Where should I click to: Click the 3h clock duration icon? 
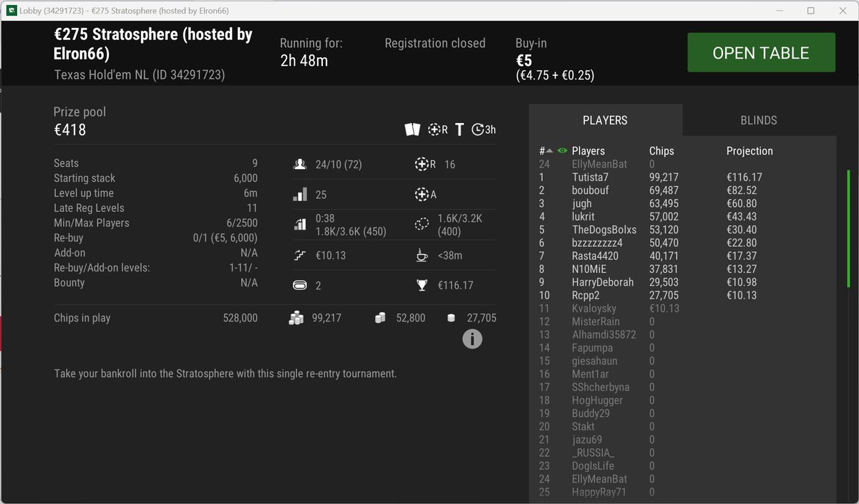click(484, 130)
